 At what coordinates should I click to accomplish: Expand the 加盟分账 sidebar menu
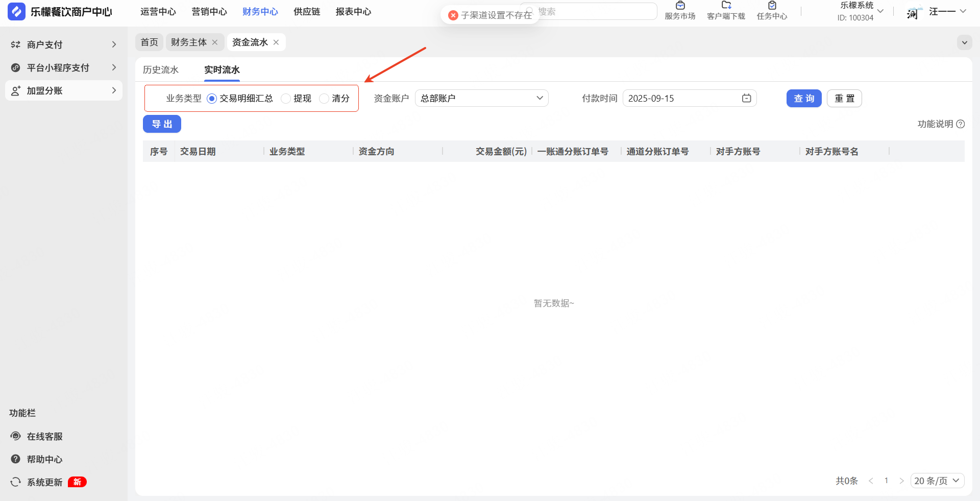(x=64, y=90)
